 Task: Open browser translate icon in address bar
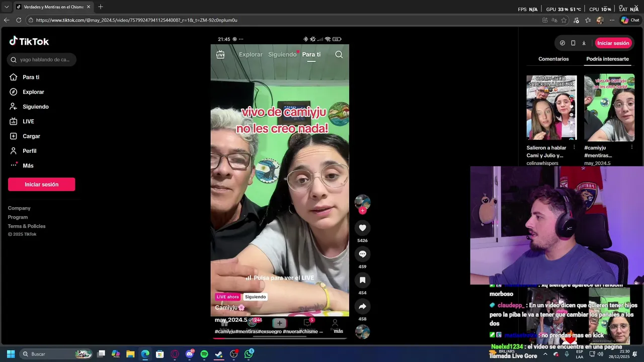[554, 20]
